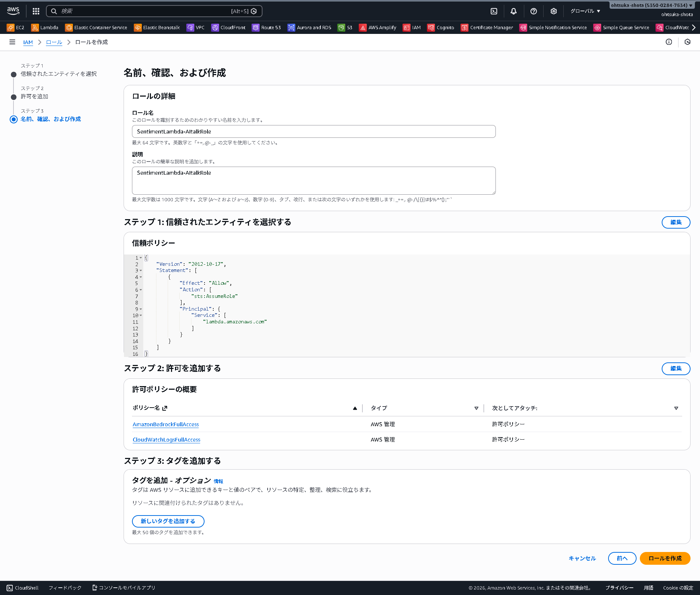700x595 pixels.
Task: Click the ロール名 input field
Action: tap(314, 131)
